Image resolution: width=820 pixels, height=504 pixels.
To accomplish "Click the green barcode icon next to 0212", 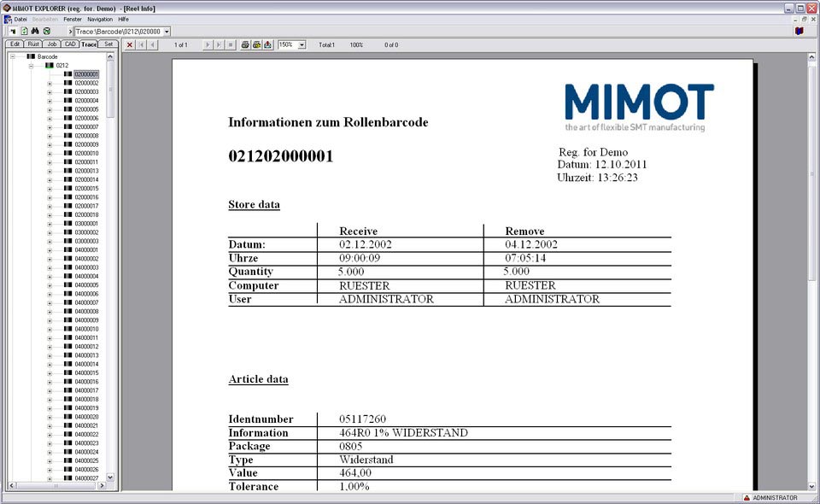I will pyautogui.click(x=50, y=66).
